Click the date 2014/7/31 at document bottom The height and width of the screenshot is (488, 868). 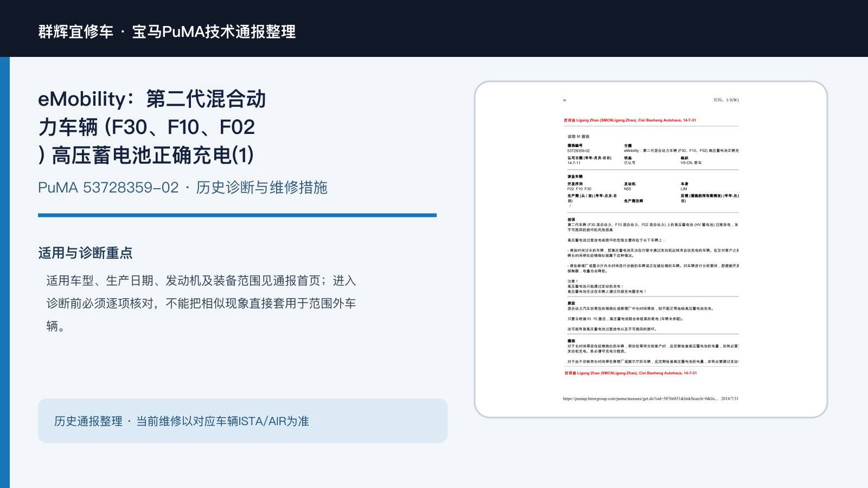tap(730, 399)
